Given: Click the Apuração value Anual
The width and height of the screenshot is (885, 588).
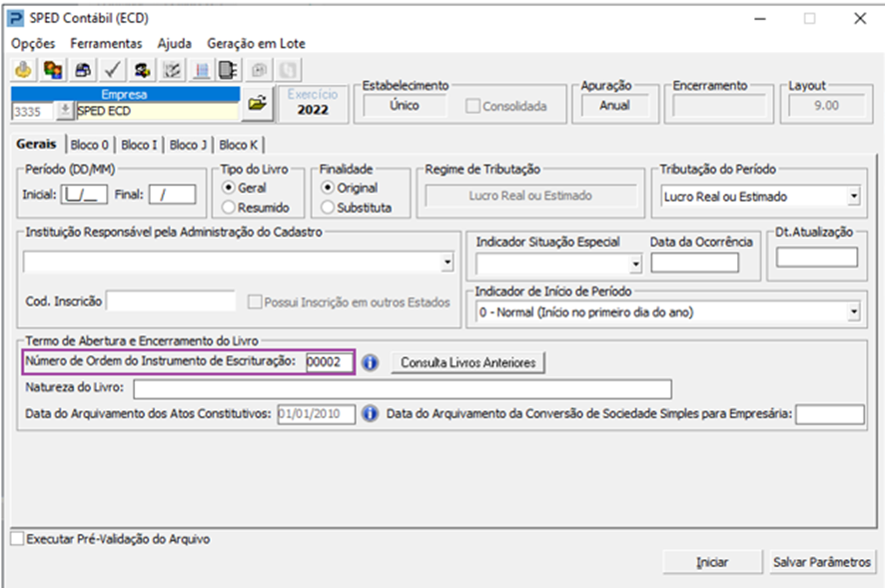Looking at the screenshot, I should pyautogui.click(x=614, y=106).
